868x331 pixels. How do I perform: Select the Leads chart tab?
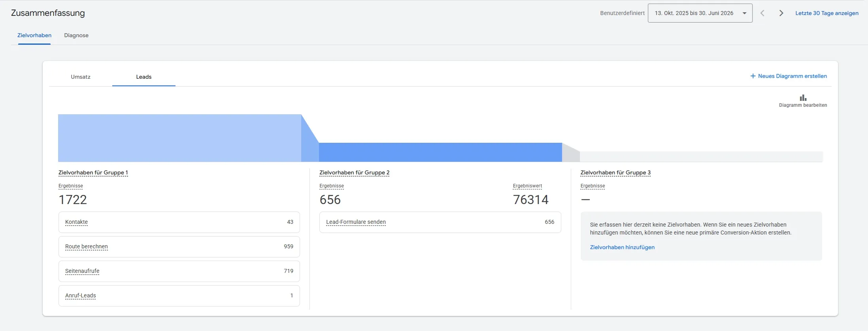(144, 77)
